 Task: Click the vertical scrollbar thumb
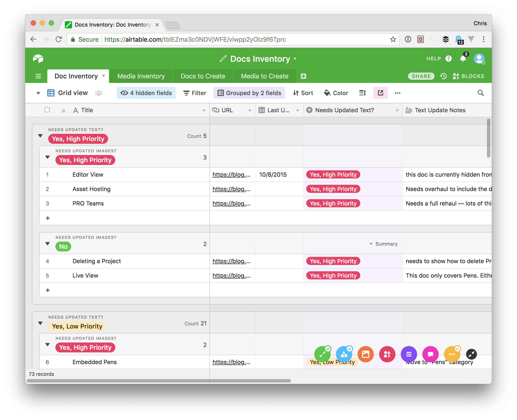(x=488, y=138)
